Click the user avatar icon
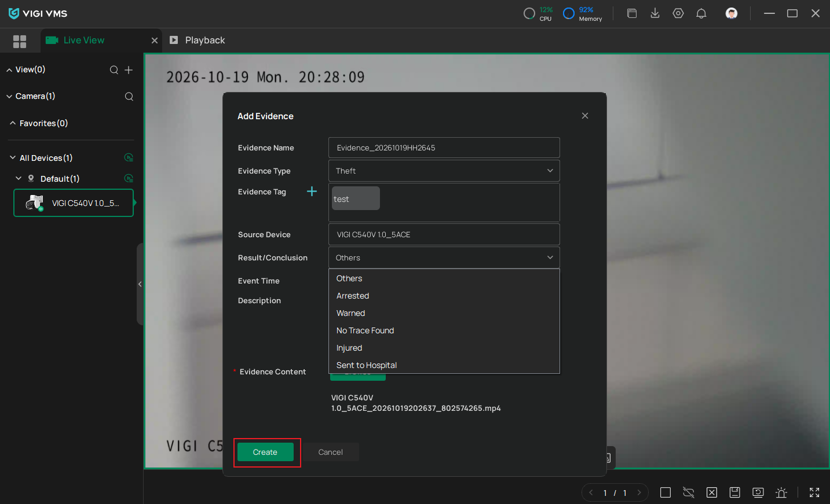 pyautogui.click(x=732, y=13)
